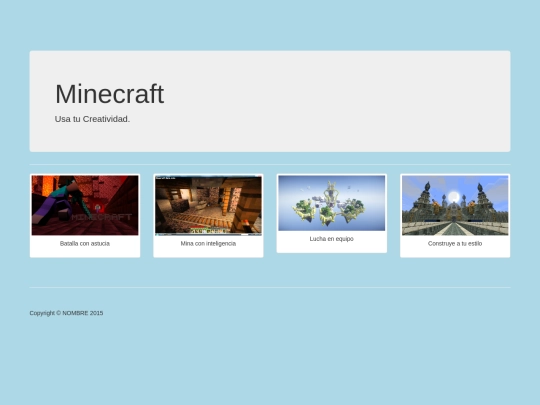Click the 'Minecraft' page heading
The image size is (540, 405).
pyautogui.click(x=110, y=94)
